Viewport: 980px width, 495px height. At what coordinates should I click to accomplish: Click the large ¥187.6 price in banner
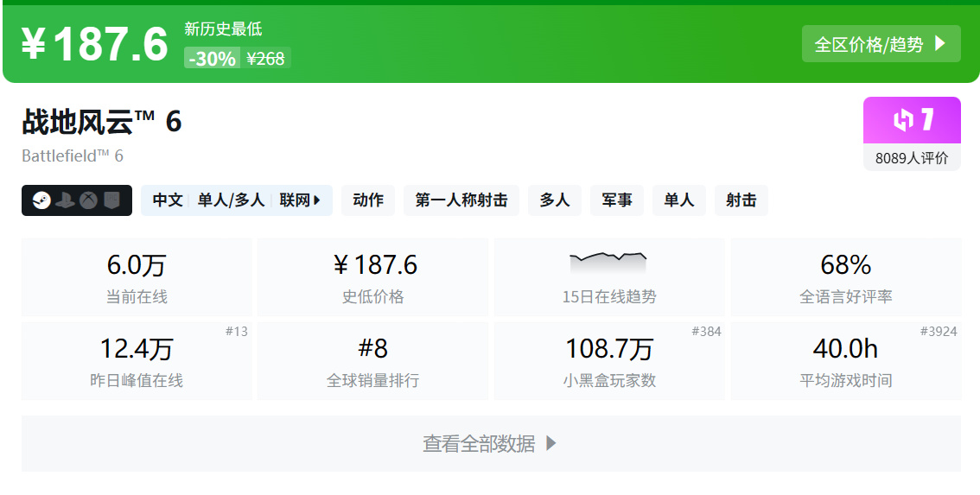[95, 44]
